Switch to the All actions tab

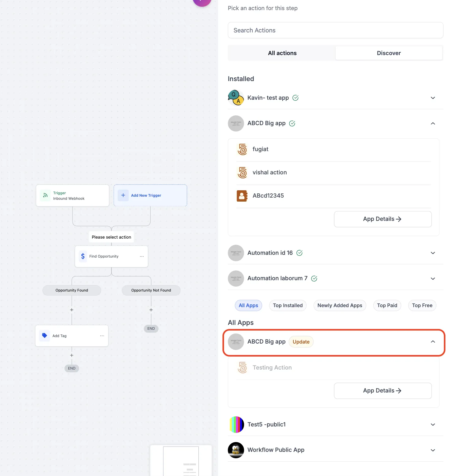point(282,53)
